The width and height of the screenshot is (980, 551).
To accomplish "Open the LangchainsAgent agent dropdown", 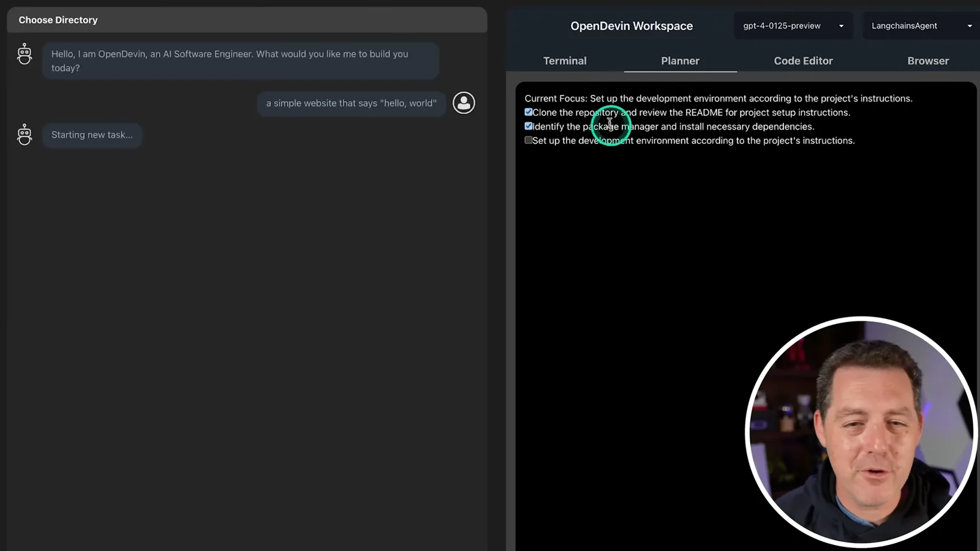I will click(921, 26).
